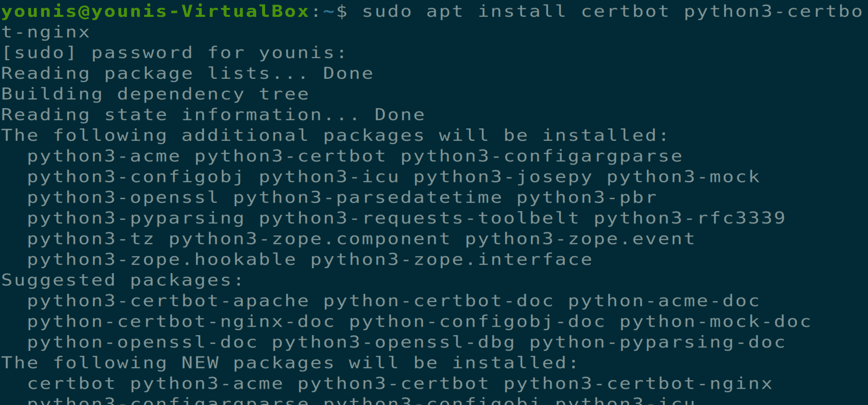868x405 pixels.
Task: Click the python3-zope.interface package name
Action: (x=451, y=260)
